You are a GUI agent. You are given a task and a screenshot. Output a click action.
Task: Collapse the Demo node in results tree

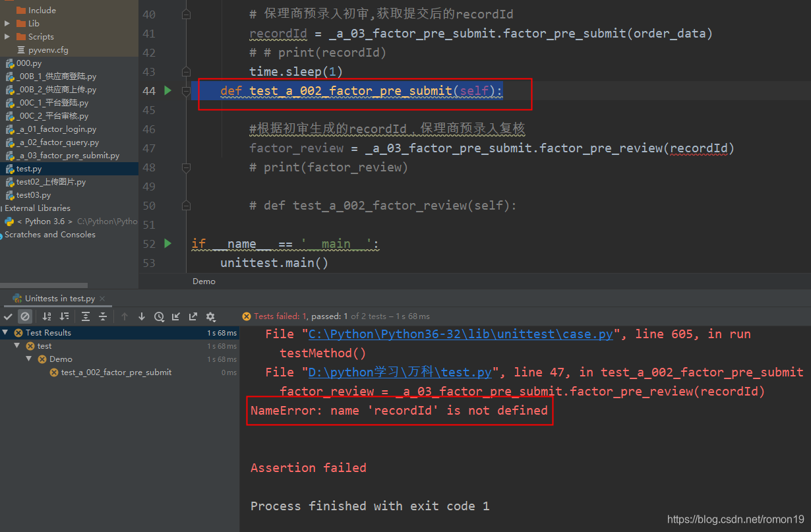coord(29,359)
